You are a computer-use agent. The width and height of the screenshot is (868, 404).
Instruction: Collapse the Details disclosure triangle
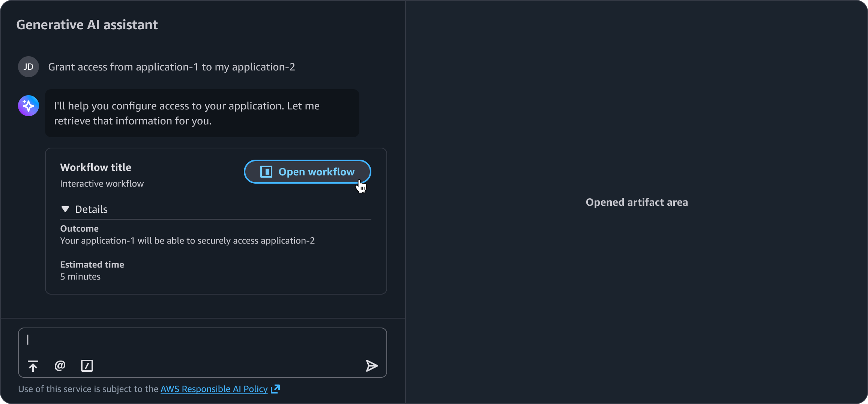(65, 209)
